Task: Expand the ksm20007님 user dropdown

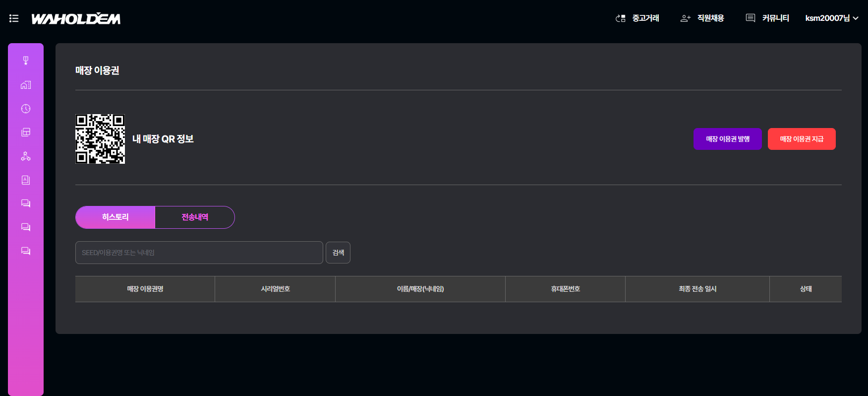Action: tap(831, 18)
